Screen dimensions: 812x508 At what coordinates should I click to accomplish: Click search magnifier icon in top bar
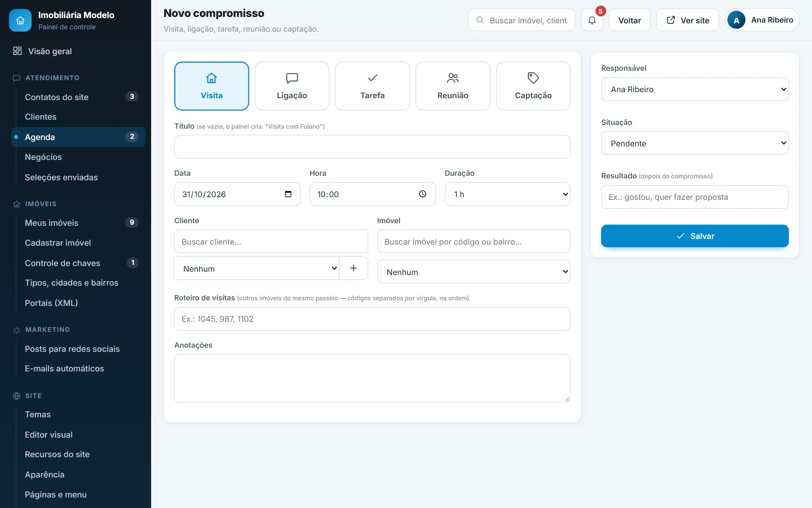click(480, 20)
